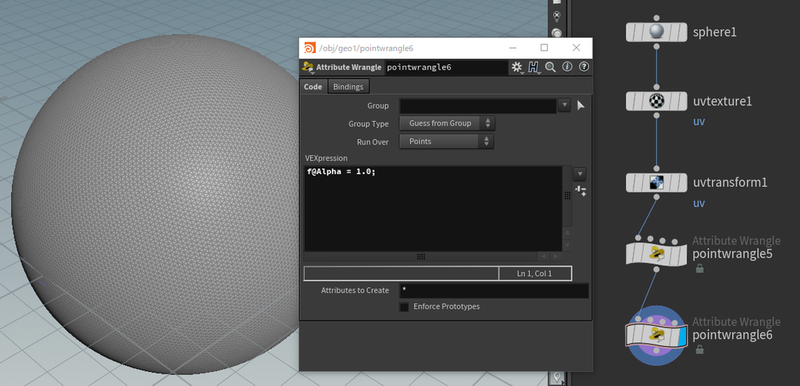Click the Attribute Wrangle operator type icon
This screenshot has height=386, width=800.
click(307, 67)
